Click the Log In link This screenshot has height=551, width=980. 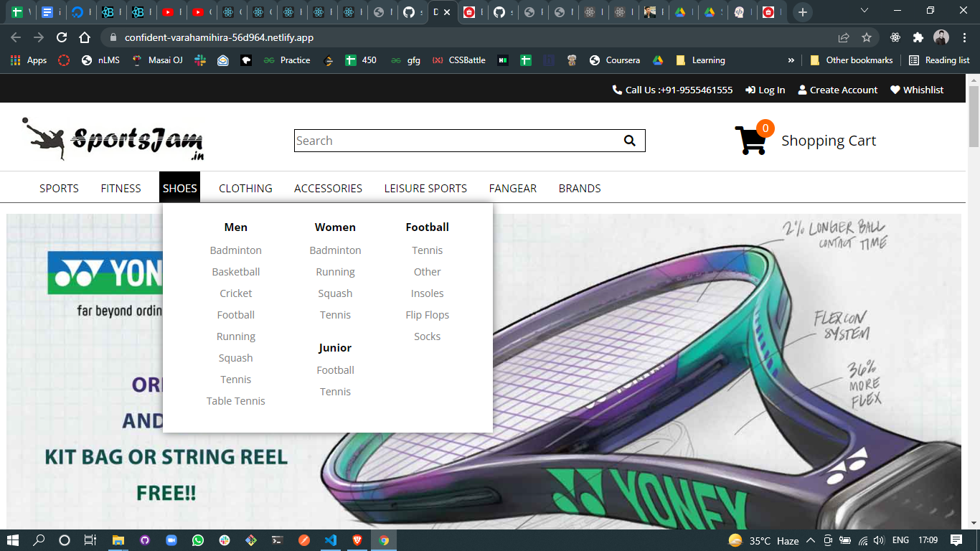(x=765, y=90)
